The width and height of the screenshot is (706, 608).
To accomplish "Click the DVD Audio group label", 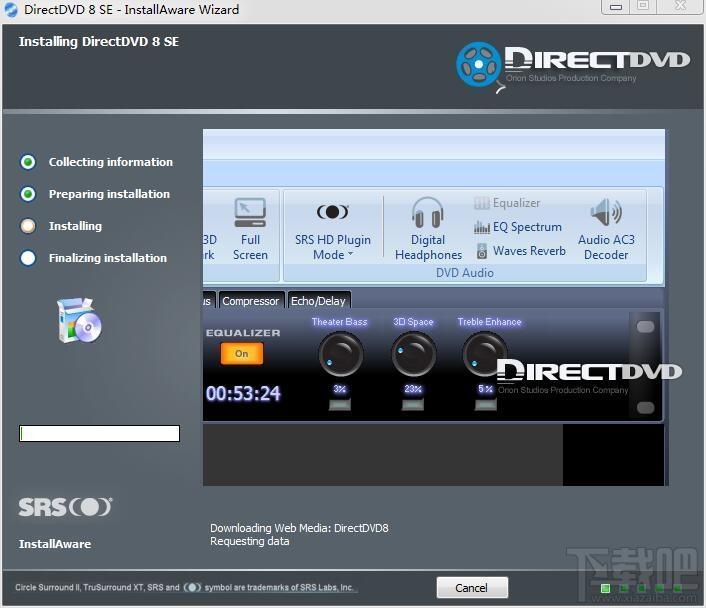I will click(x=465, y=273).
